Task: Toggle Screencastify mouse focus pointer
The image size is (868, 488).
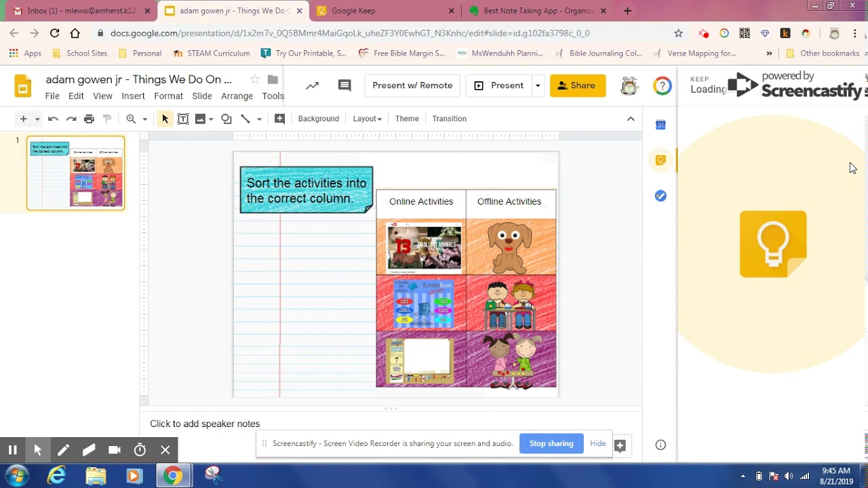Action: [x=38, y=449]
